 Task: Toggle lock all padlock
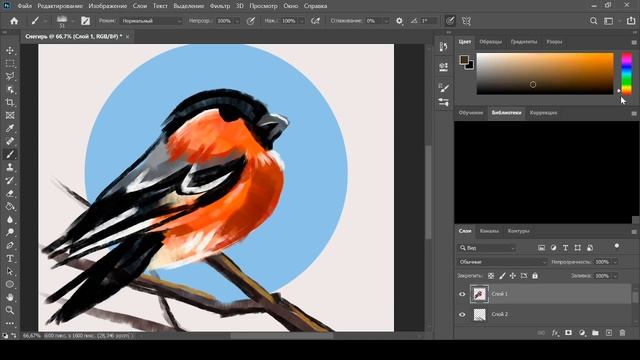click(x=535, y=276)
